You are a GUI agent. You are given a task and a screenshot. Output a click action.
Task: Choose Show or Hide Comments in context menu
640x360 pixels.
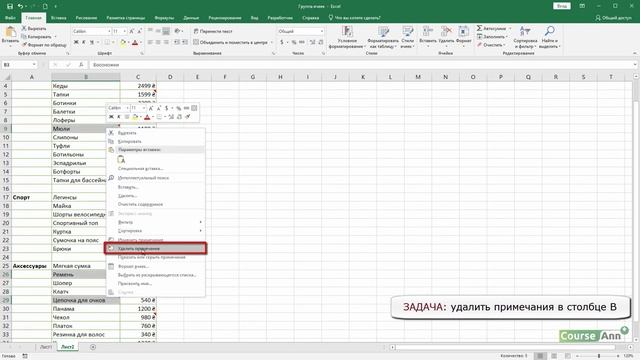(155, 257)
